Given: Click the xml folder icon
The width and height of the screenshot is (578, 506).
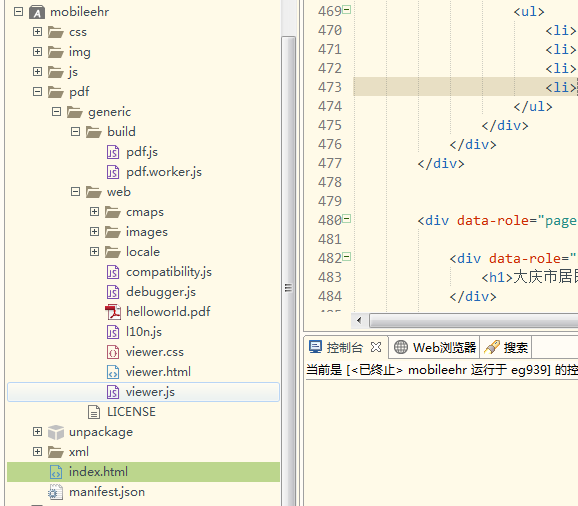Looking at the screenshot, I should click(56, 452).
